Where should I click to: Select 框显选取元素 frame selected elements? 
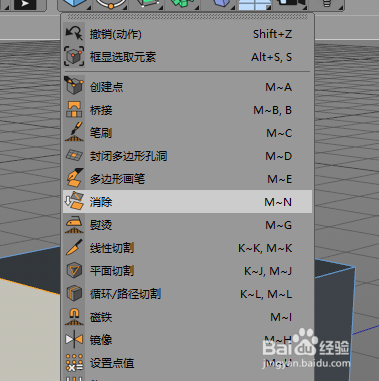(x=187, y=57)
